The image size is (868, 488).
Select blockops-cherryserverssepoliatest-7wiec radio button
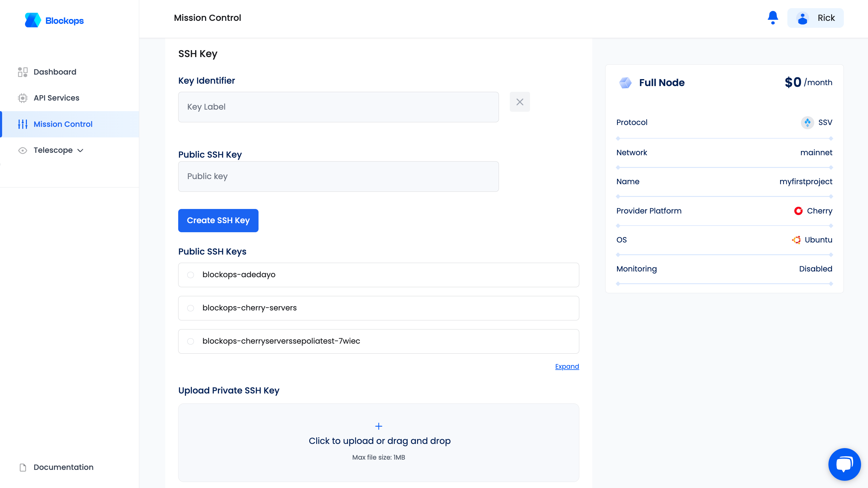[191, 342]
